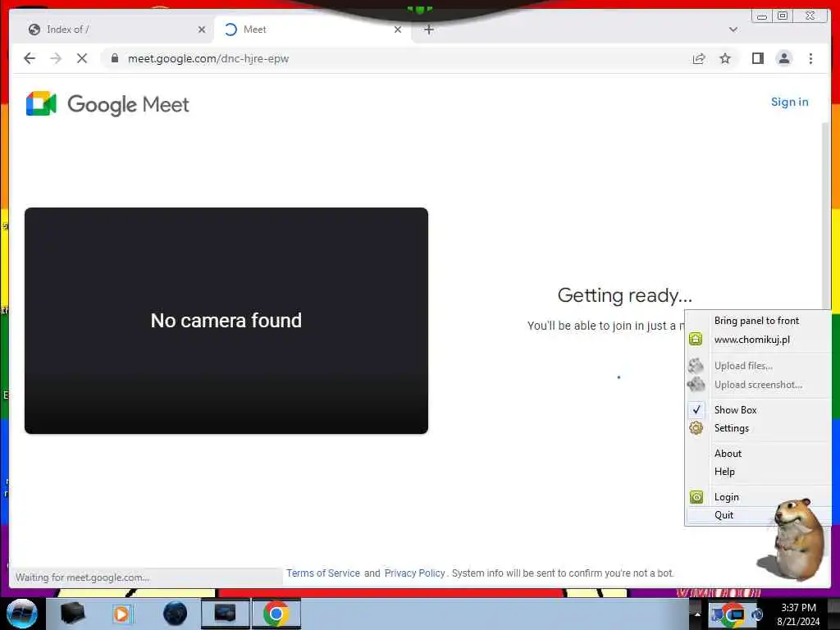Screen dimensions: 840x630
Task: Click the Getting ready... heading
Action: click(624, 295)
